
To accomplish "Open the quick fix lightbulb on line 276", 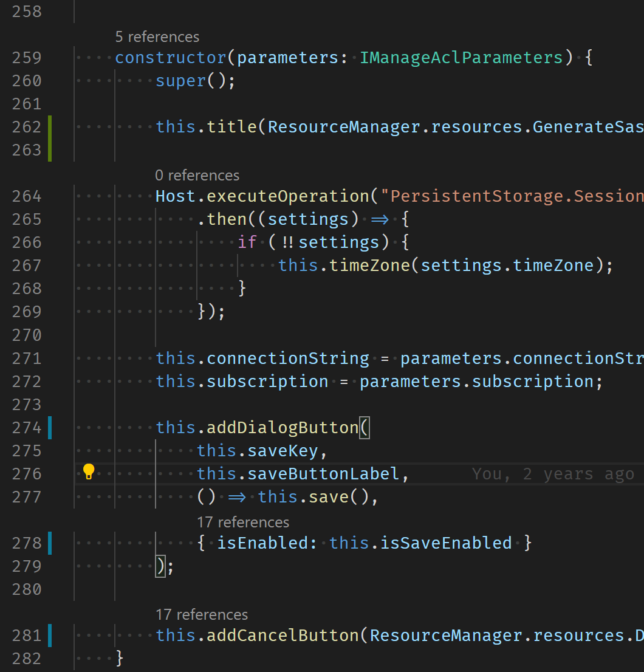I will click(x=89, y=471).
